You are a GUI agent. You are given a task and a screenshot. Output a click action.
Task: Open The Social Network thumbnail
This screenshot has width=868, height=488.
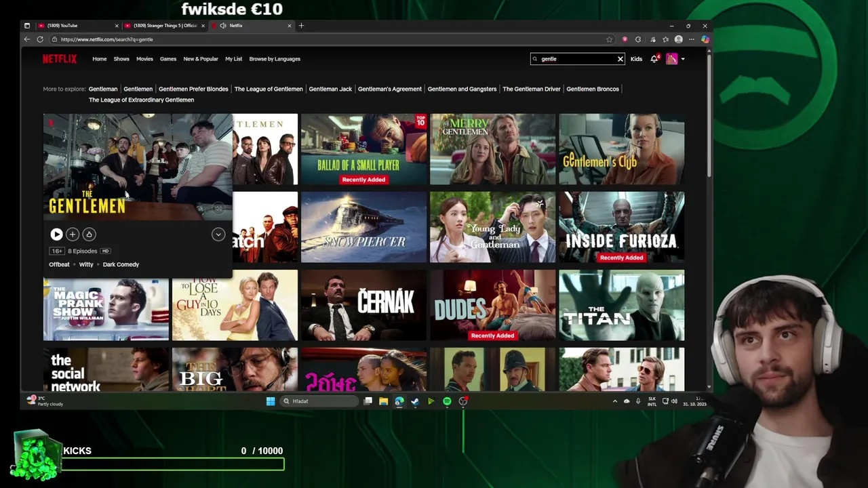[x=106, y=369]
